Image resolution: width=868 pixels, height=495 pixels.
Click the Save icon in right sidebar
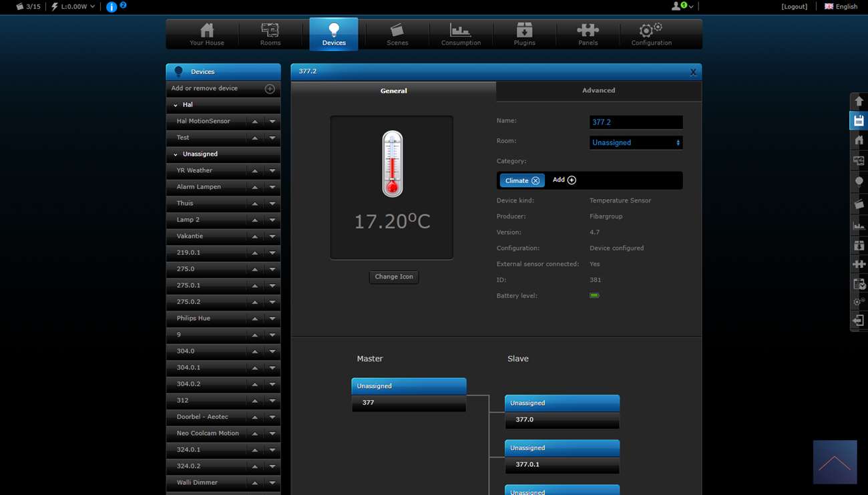859,121
